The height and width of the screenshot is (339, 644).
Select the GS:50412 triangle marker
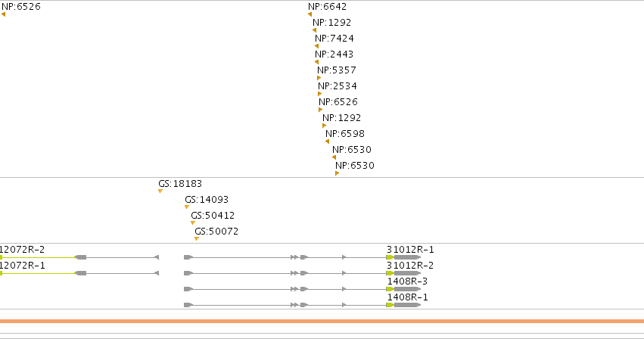[x=193, y=222]
